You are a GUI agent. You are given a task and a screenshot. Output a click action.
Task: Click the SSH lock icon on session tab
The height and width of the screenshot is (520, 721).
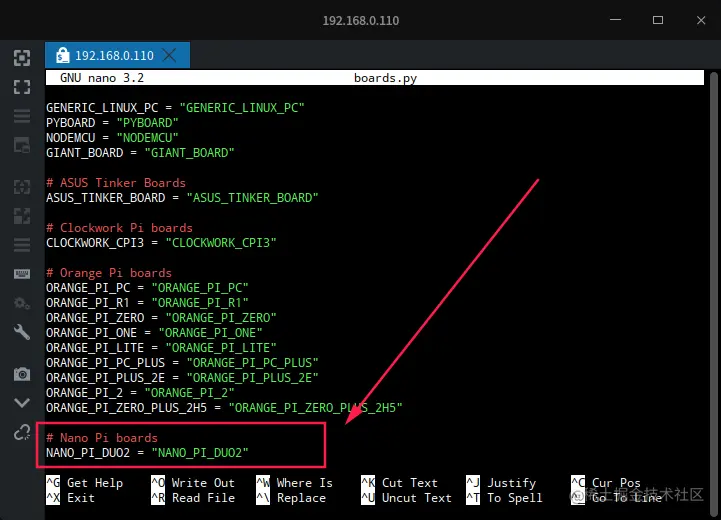pyautogui.click(x=62, y=55)
